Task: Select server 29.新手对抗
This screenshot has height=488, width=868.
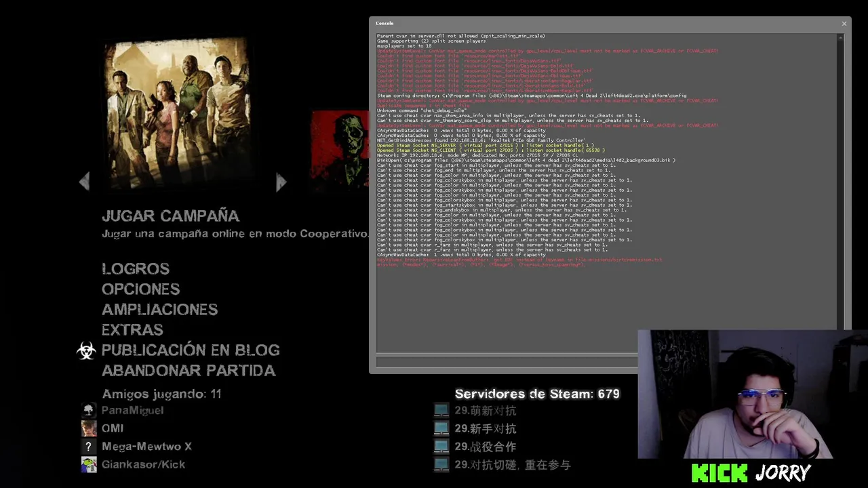Action: point(486,428)
